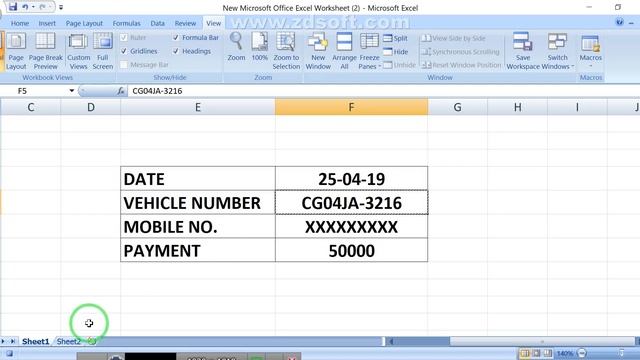The height and width of the screenshot is (360, 640).
Task: Select the MOBILE NO. cell
Action: 198,227
